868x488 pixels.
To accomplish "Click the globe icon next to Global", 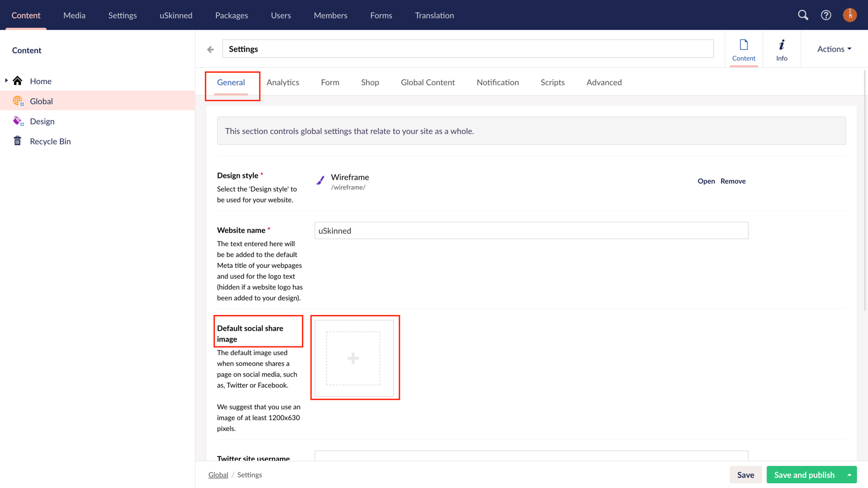I will click(x=18, y=101).
